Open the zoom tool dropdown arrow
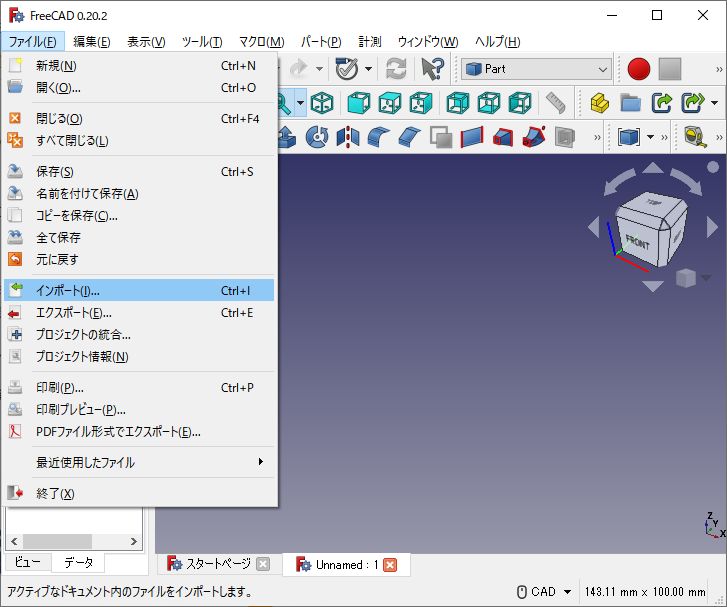The image size is (727, 607). pyautogui.click(x=300, y=102)
